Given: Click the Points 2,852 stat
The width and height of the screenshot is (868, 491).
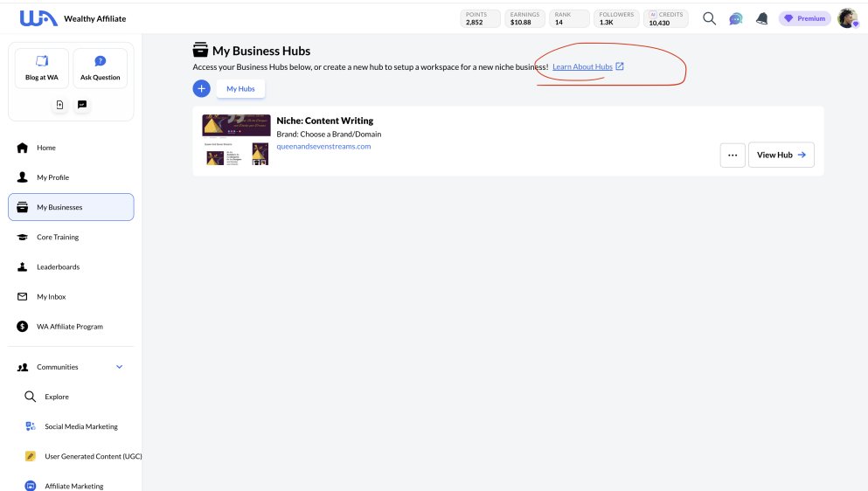Looking at the screenshot, I should tap(480, 19).
